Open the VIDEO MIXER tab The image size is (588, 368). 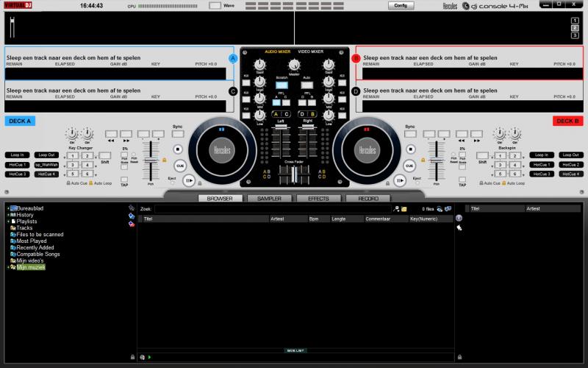310,52
